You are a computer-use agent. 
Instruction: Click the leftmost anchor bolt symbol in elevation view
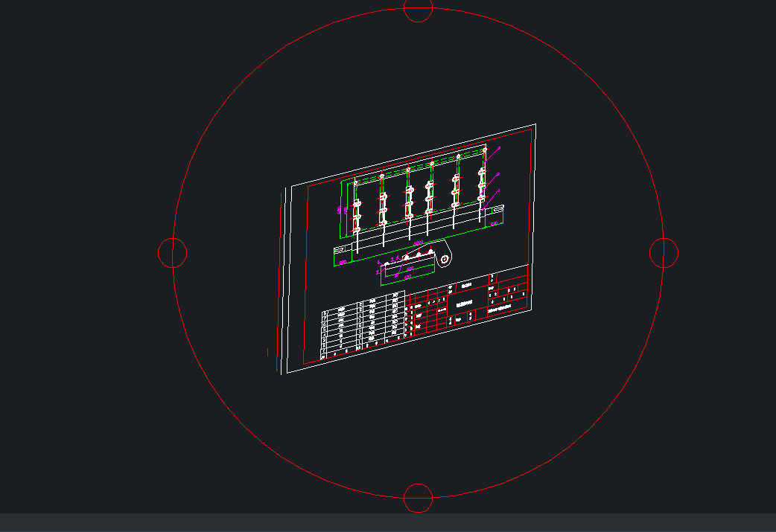(x=356, y=204)
